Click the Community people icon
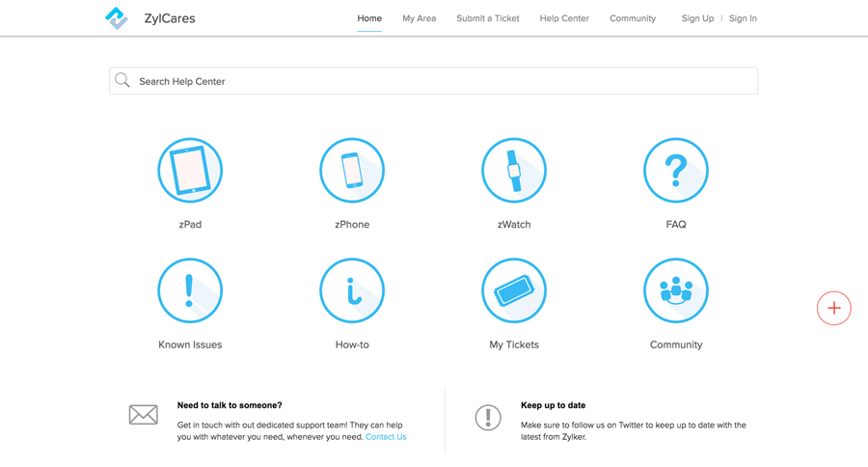This screenshot has width=868, height=467. pos(676,290)
